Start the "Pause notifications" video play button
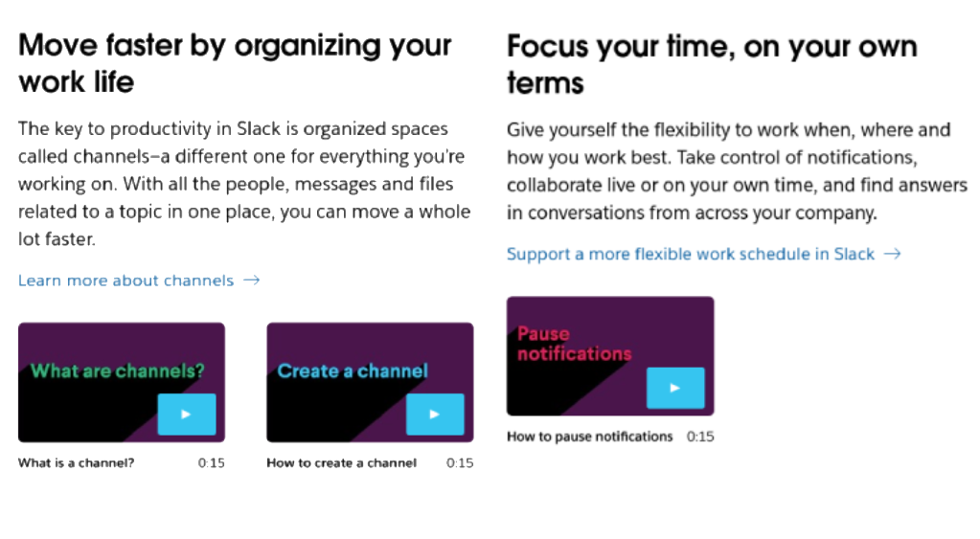980x539 pixels. click(x=674, y=388)
